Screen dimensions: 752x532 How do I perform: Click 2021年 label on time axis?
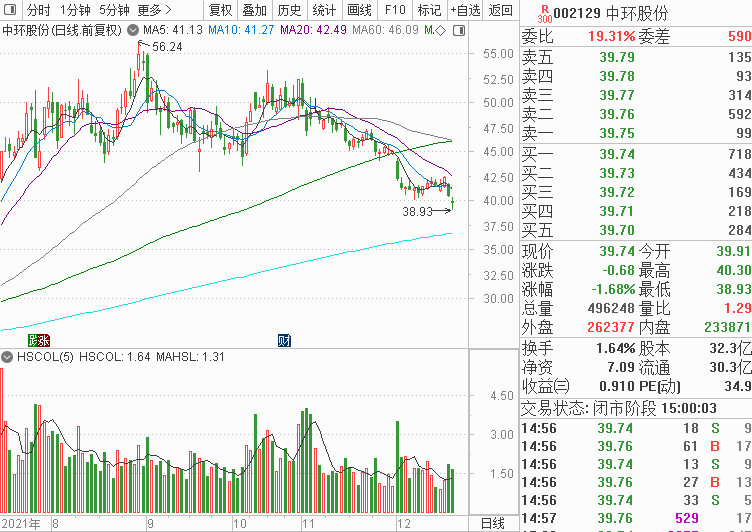[x=21, y=523]
